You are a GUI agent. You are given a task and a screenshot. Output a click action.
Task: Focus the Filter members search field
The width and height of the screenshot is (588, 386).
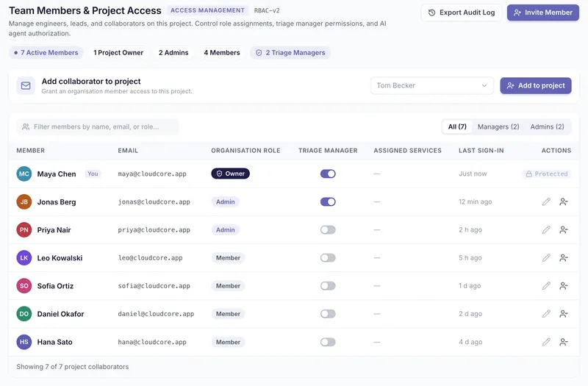point(98,126)
